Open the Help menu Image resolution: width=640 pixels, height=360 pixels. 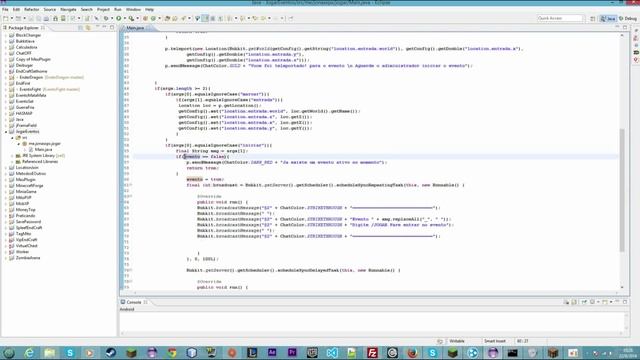coord(149,9)
